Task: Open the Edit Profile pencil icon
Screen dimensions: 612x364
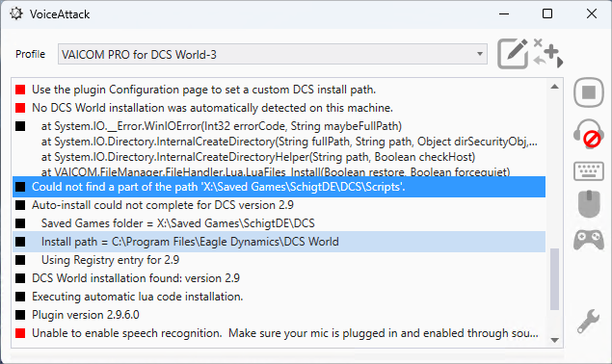Action: pos(513,54)
